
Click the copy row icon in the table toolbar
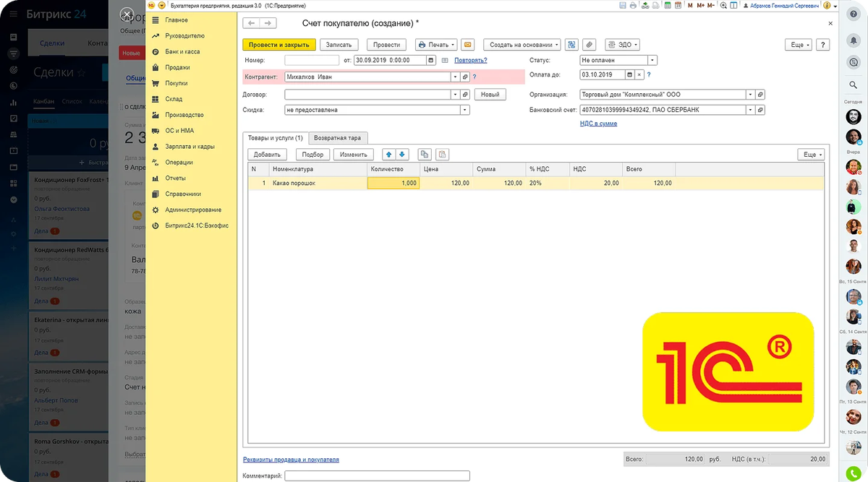(425, 155)
